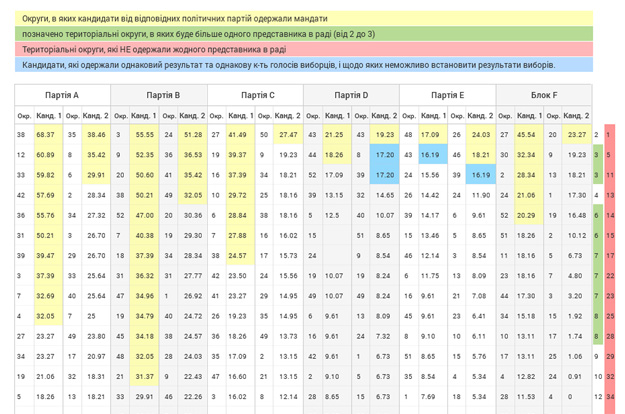Click the Партія A column header
The height and width of the screenshot is (414, 625).
[x=62, y=95]
